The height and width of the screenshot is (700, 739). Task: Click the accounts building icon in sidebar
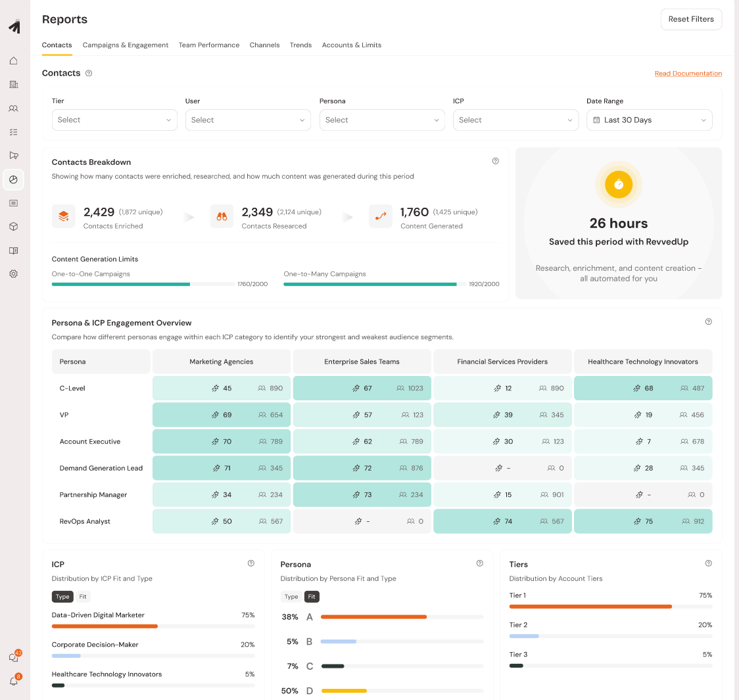coord(13,85)
